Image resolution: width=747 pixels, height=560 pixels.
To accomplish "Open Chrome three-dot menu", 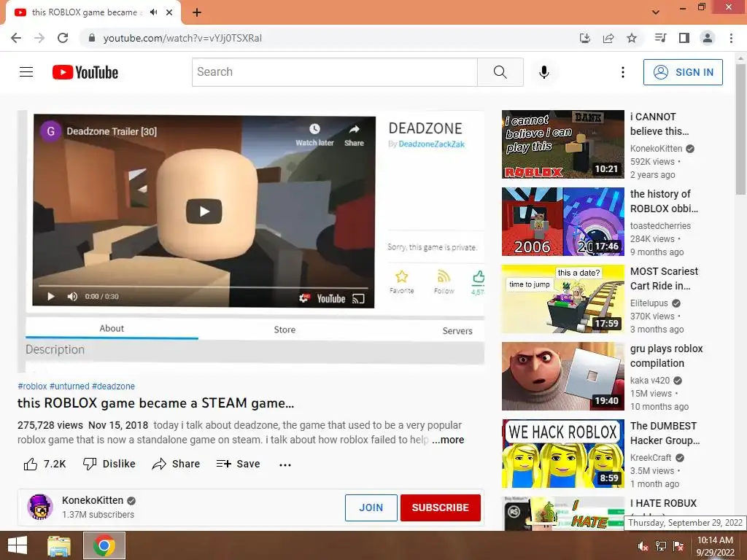I will pos(731,38).
